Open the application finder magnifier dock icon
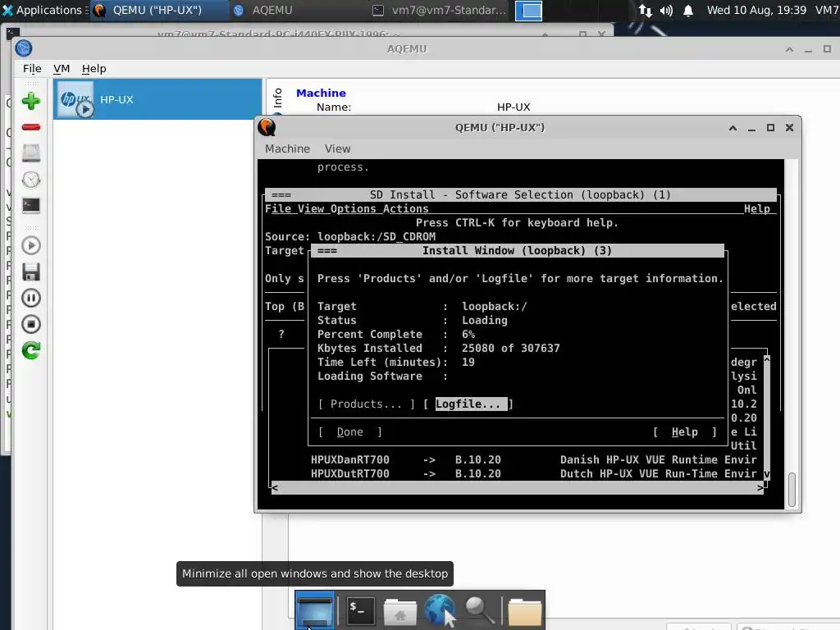 (x=479, y=610)
